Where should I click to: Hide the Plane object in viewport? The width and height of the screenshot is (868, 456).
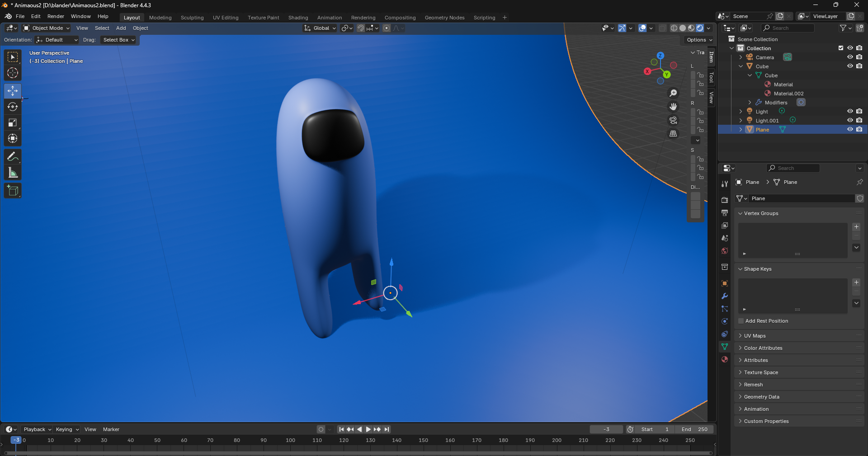pyautogui.click(x=850, y=129)
